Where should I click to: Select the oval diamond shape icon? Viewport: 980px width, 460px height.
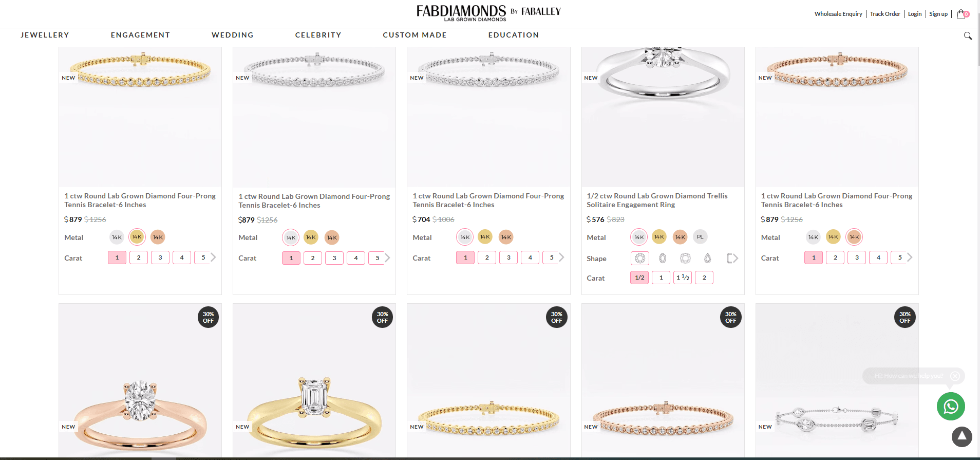click(x=663, y=258)
